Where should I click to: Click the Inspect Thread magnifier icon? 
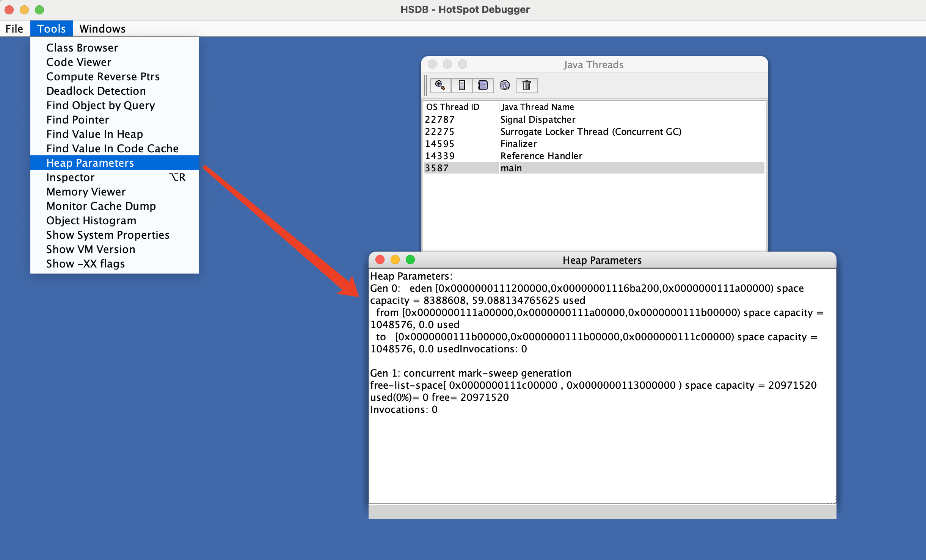(440, 85)
